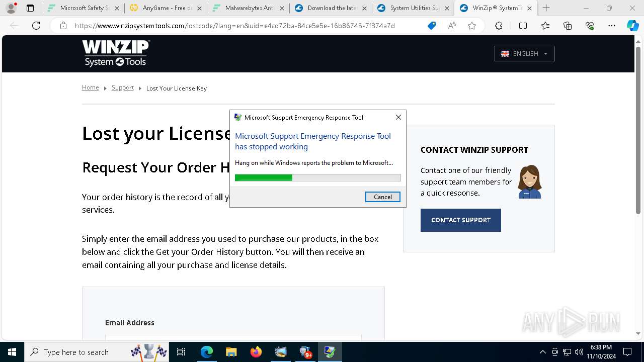Click the browser refresh button
Screen dimensions: 644x362
point(36,26)
